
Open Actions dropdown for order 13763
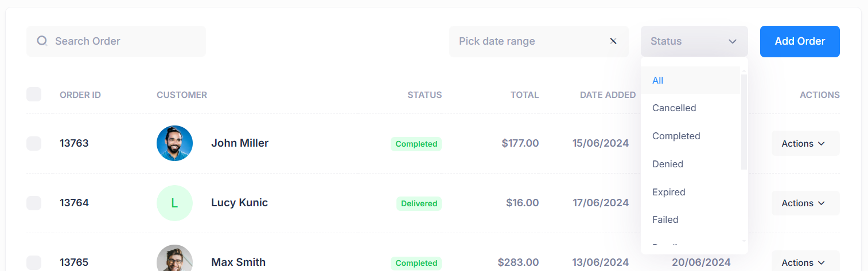pos(805,143)
